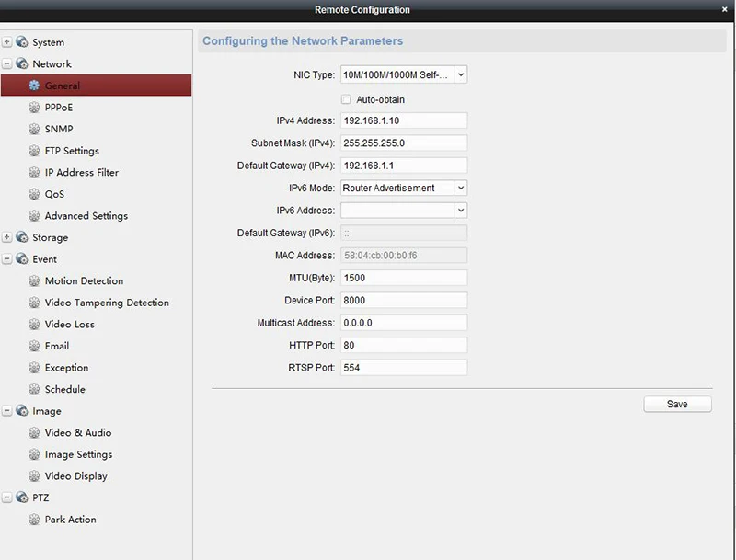Expand the System tree node

(x=6, y=42)
